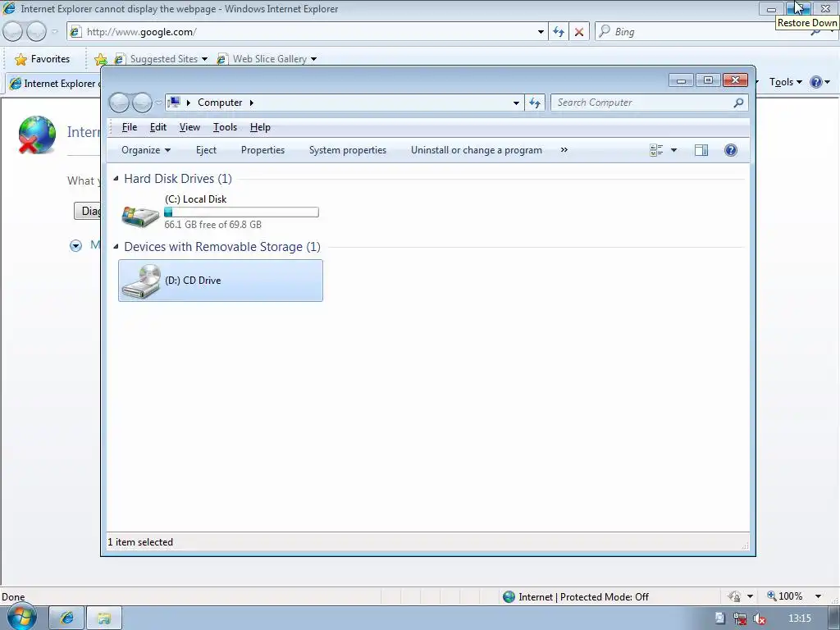
Task: Open the Explorer address history dropdown
Action: (x=516, y=103)
